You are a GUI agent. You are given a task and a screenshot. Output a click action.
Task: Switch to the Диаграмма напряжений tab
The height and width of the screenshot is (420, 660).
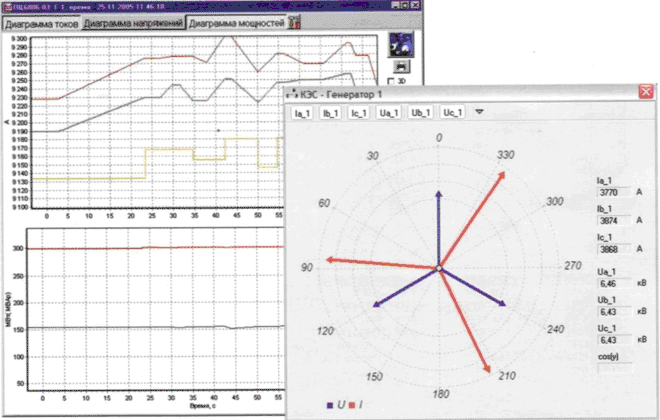tap(132, 22)
